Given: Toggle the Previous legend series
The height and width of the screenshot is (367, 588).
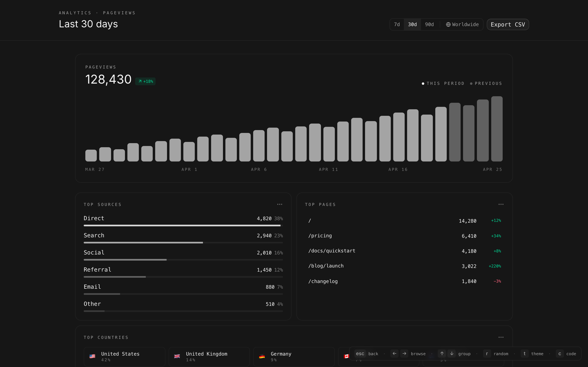Looking at the screenshot, I should pos(486,84).
